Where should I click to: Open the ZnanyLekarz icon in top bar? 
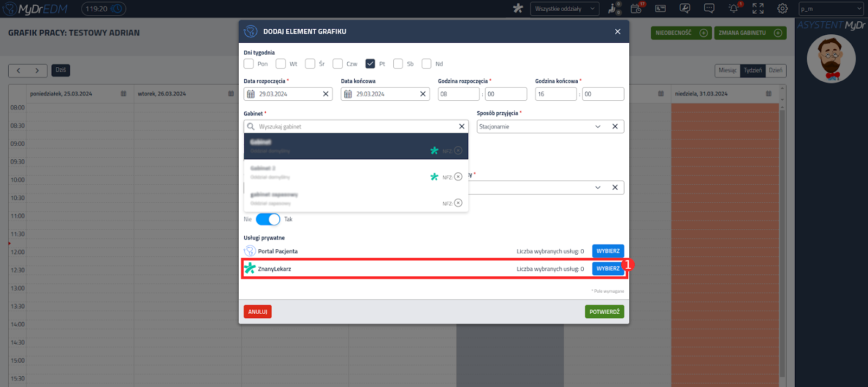[x=518, y=8]
